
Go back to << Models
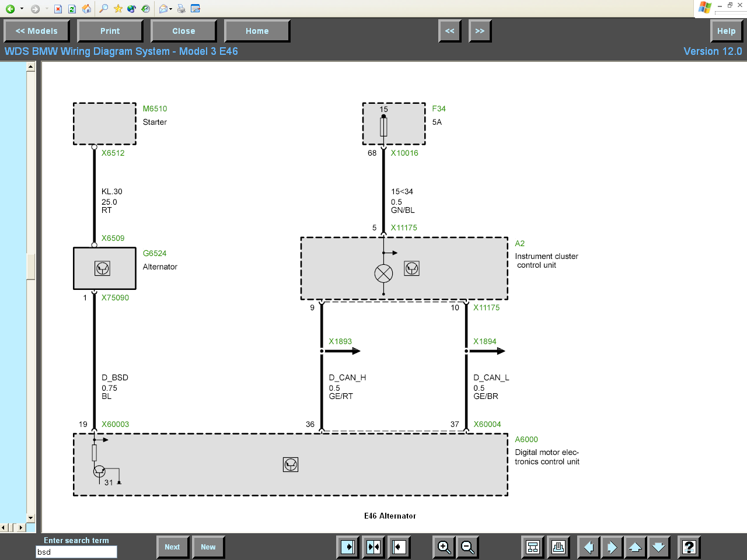point(37,31)
